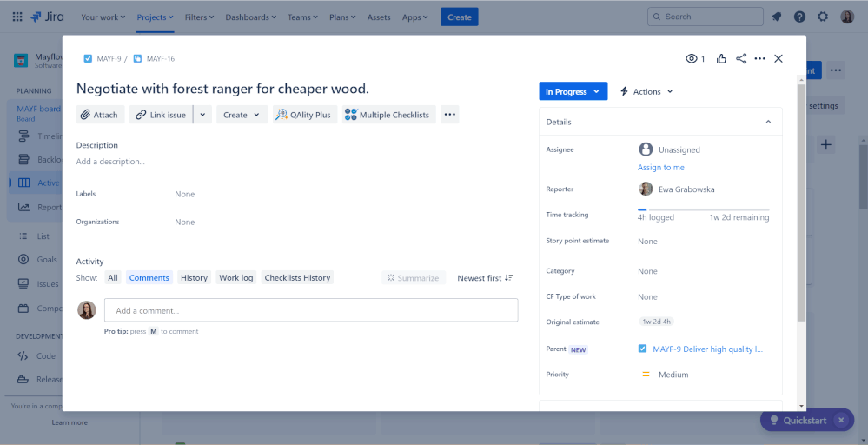Select the Work log activity tab

(x=236, y=278)
